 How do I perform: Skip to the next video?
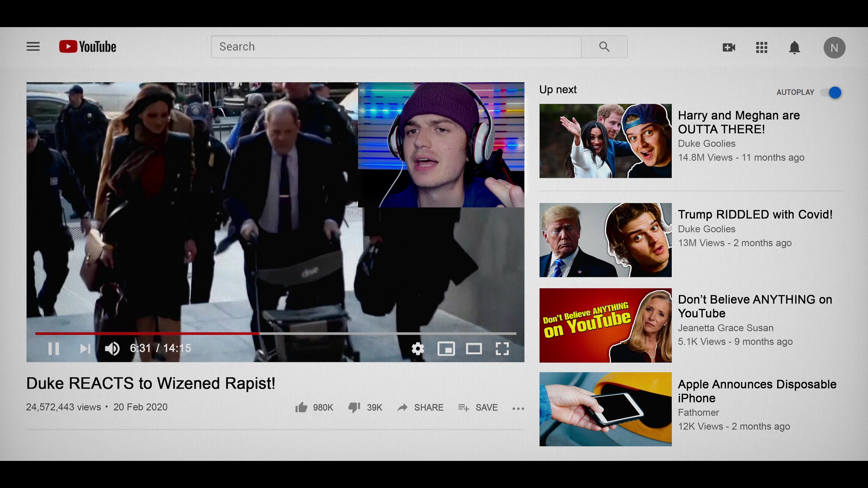pos(85,348)
